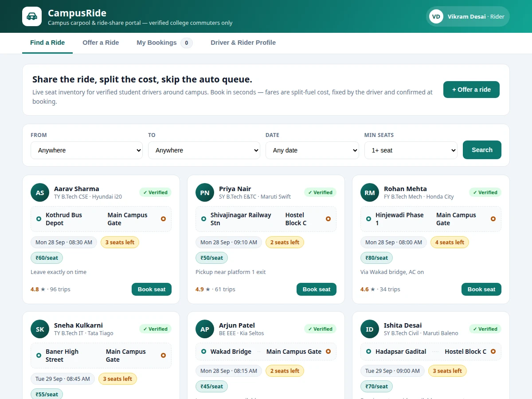The height and width of the screenshot is (399, 532).
Task: Book a seat with Rohan Mehta
Action: click(481, 289)
